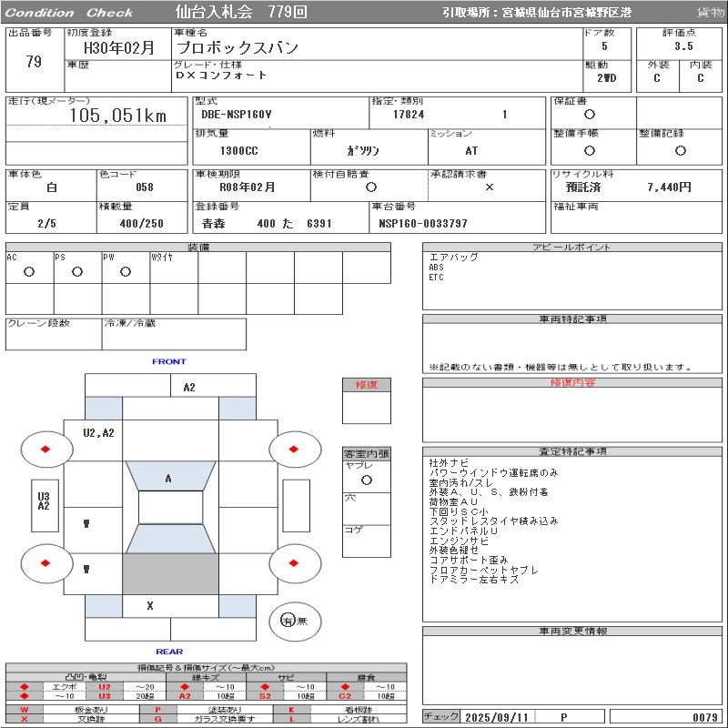Screen dimensions: 728x728
Task: Click the color code 058
Action: (x=145, y=187)
